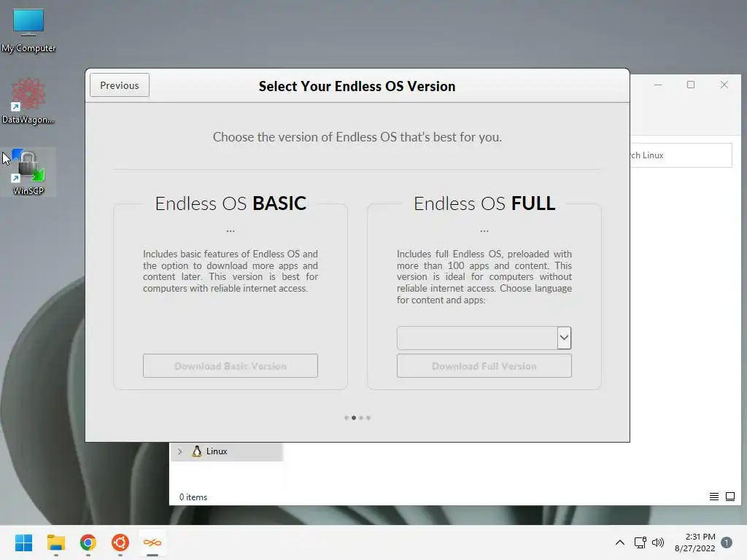Open Google Chrome from the taskbar
The width and height of the screenshot is (747, 560).
coord(88,542)
